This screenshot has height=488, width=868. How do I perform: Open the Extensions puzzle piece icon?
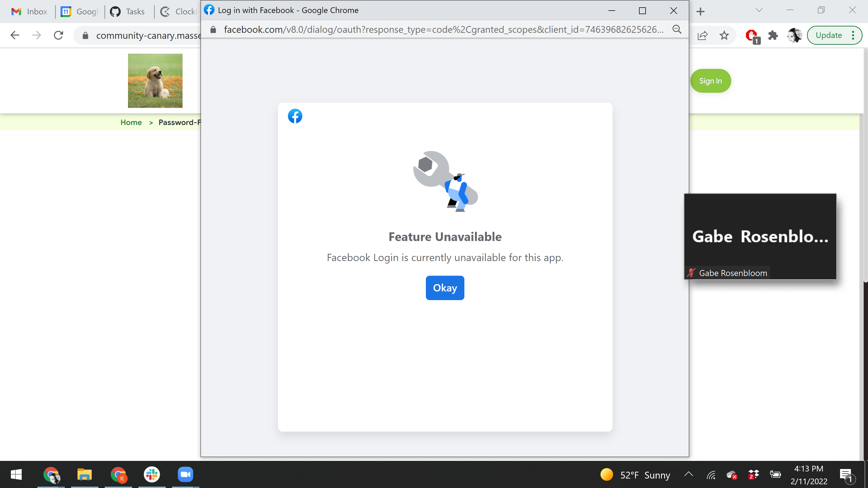[773, 35]
